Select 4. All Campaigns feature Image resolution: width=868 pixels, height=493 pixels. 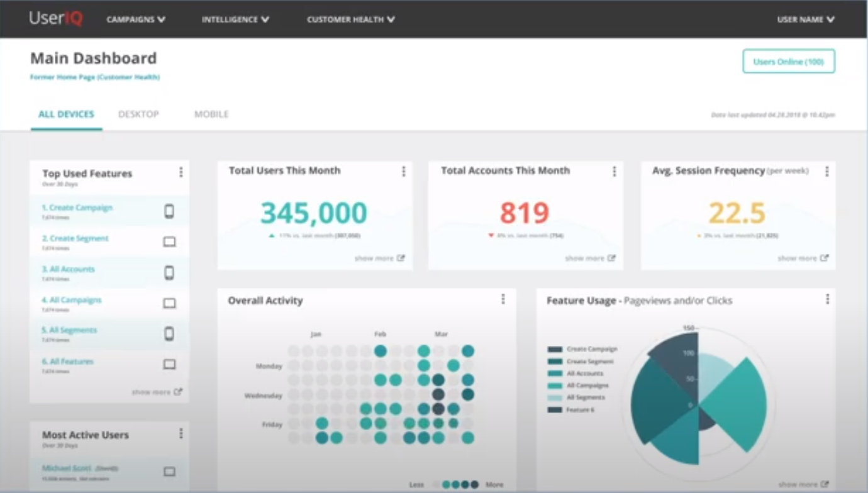(x=72, y=300)
